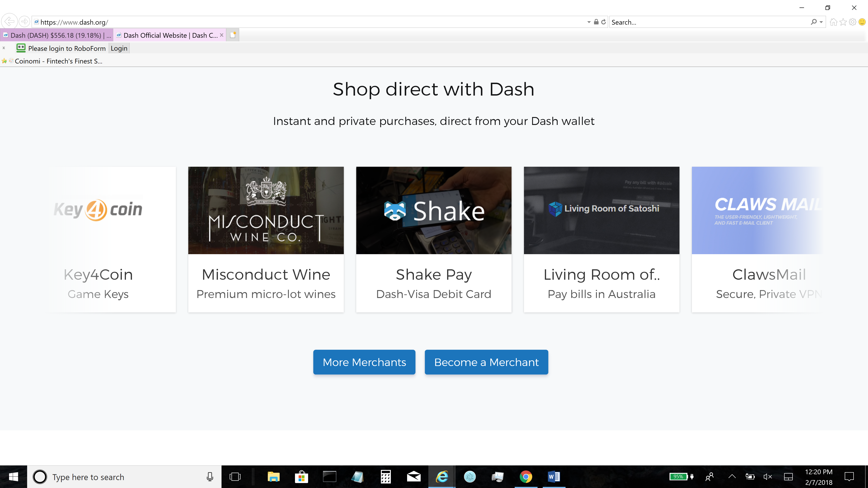Open the browser Home icon

click(x=833, y=22)
